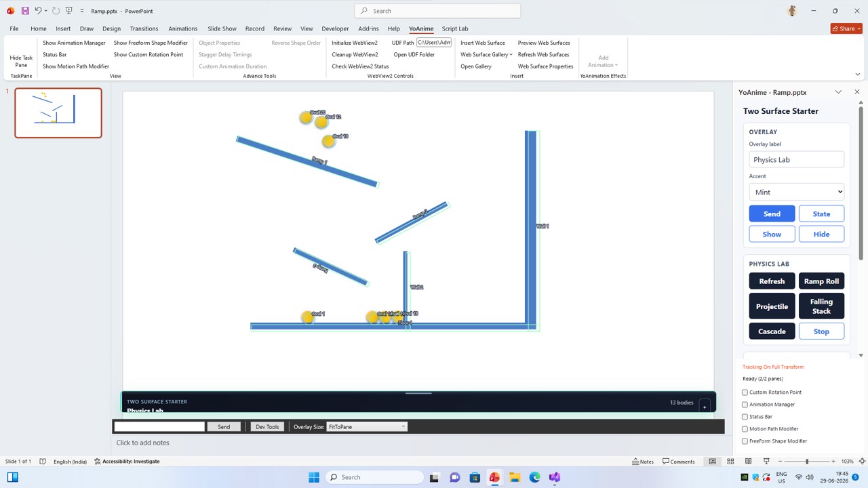Image resolution: width=868 pixels, height=488 pixels.
Task: Click the Projectile button
Action: 772,306
